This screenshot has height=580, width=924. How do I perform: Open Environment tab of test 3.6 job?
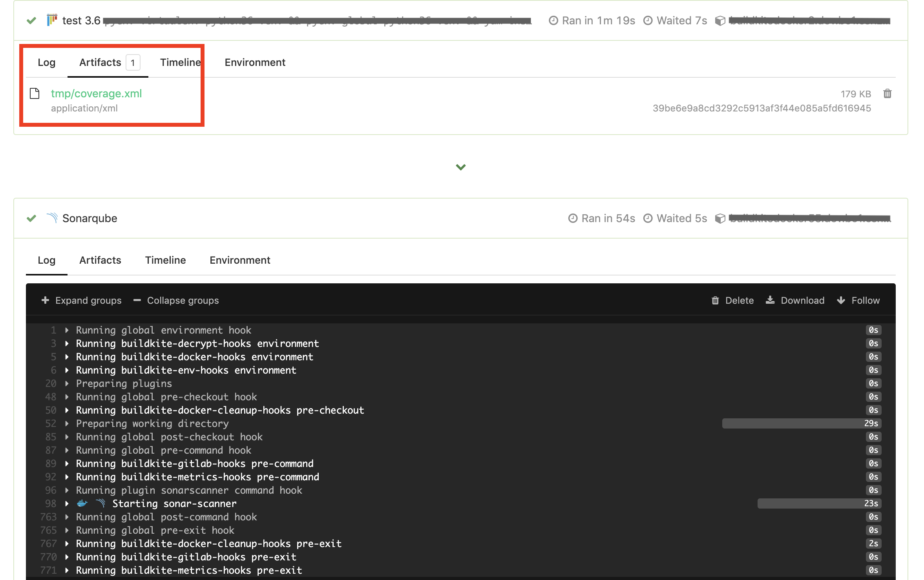coord(255,62)
